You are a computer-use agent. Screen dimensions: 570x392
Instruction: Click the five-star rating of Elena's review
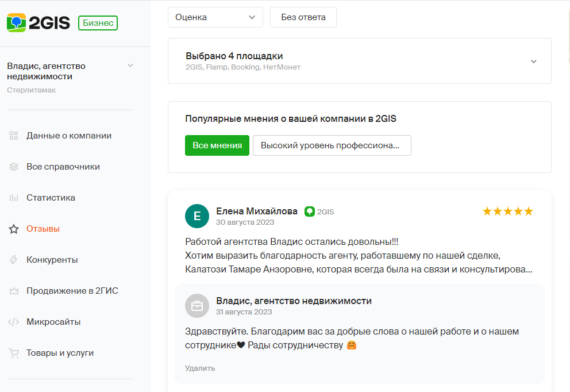507,212
